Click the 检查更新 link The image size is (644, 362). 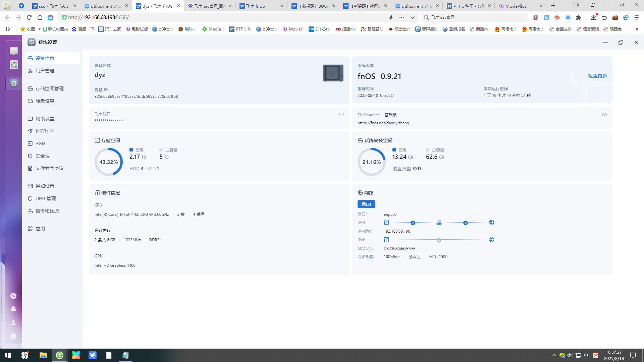point(597,76)
